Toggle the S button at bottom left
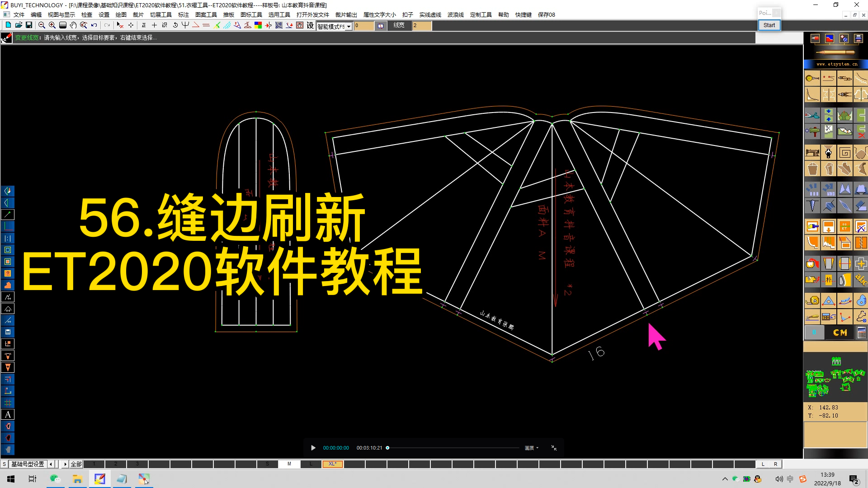Screen dimensions: 868x488 coord(4,464)
